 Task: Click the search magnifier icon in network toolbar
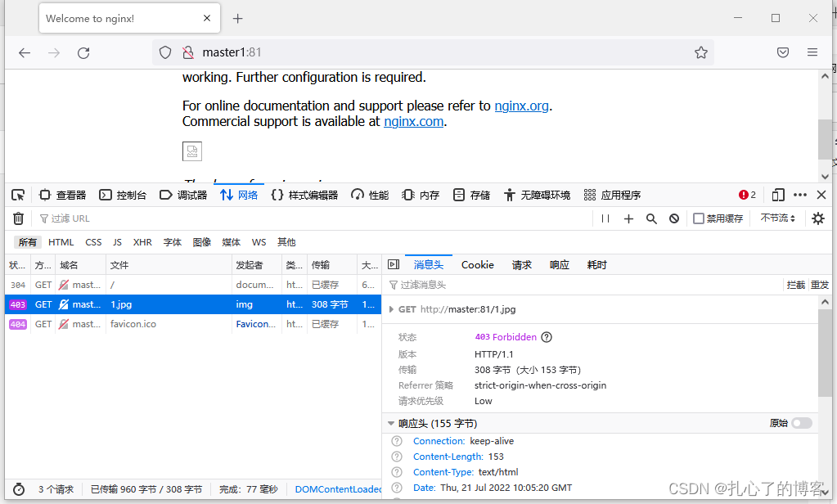click(x=651, y=218)
